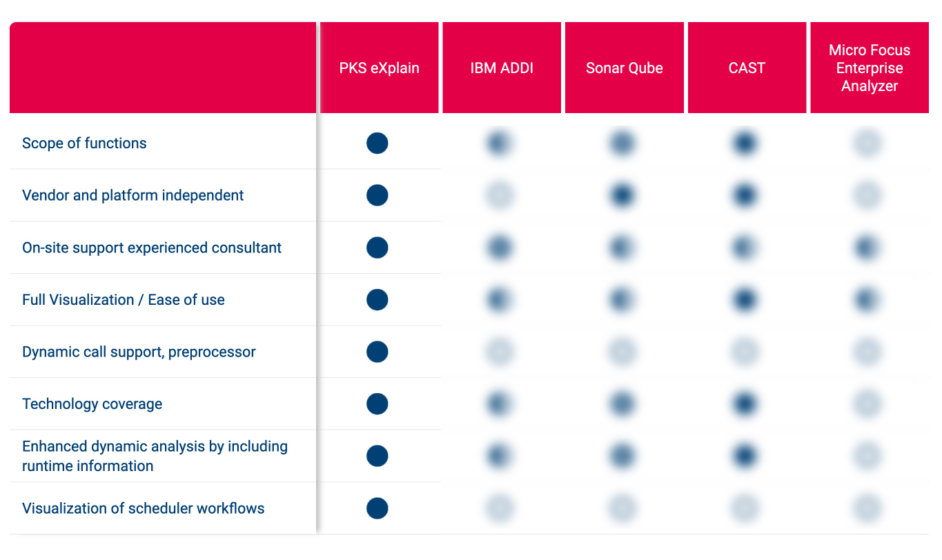
Task: Click Sonar Qube dot for Dynamic call support row
Action: coord(622,352)
